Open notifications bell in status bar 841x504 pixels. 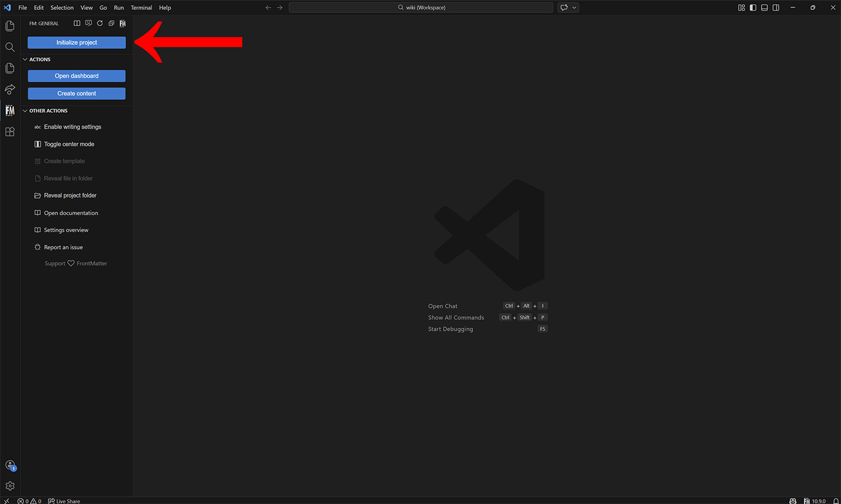(x=835, y=501)
